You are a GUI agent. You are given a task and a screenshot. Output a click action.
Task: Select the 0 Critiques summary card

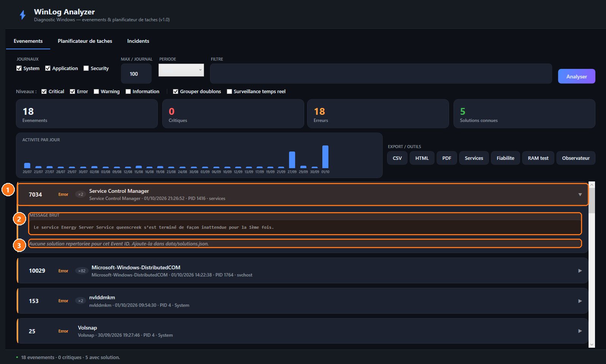point(233,114)
